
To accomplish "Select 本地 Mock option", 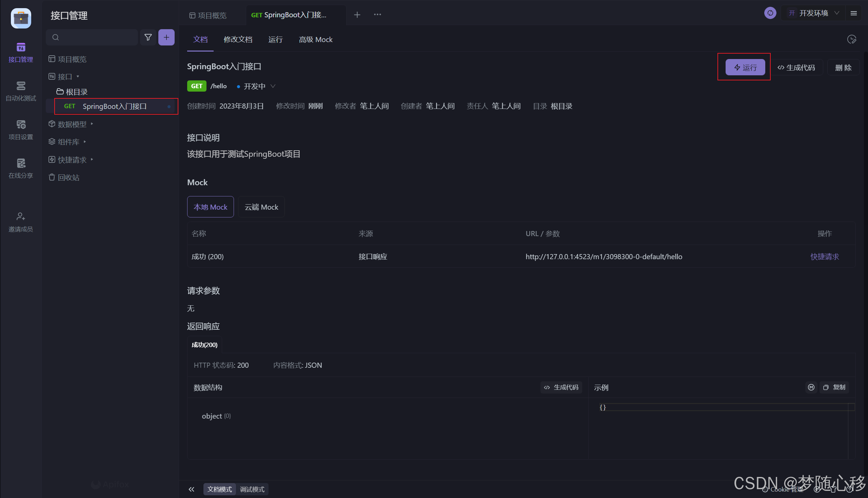I will point(210,207).
